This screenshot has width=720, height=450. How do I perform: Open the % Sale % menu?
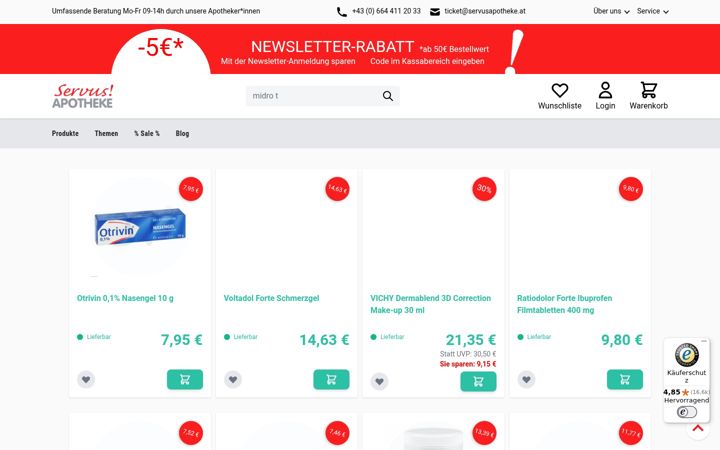tap(147, 134)
